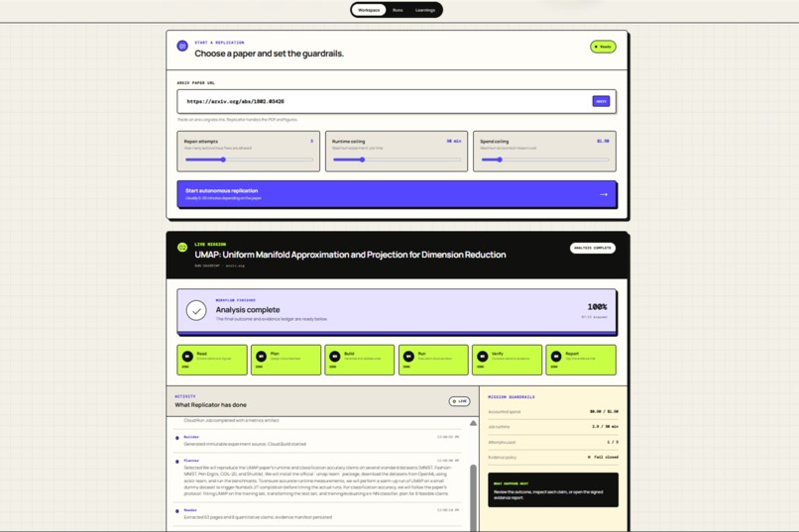Click the Spend ceiling dollar value

603,141
